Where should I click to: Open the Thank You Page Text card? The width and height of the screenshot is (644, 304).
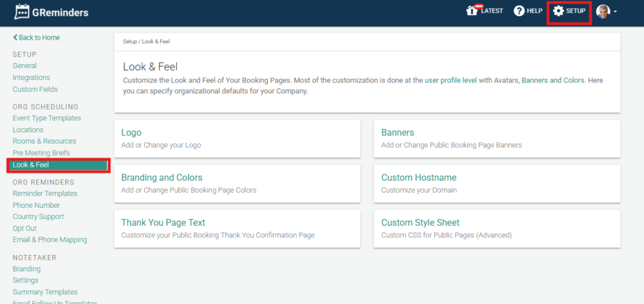(236, 228)
